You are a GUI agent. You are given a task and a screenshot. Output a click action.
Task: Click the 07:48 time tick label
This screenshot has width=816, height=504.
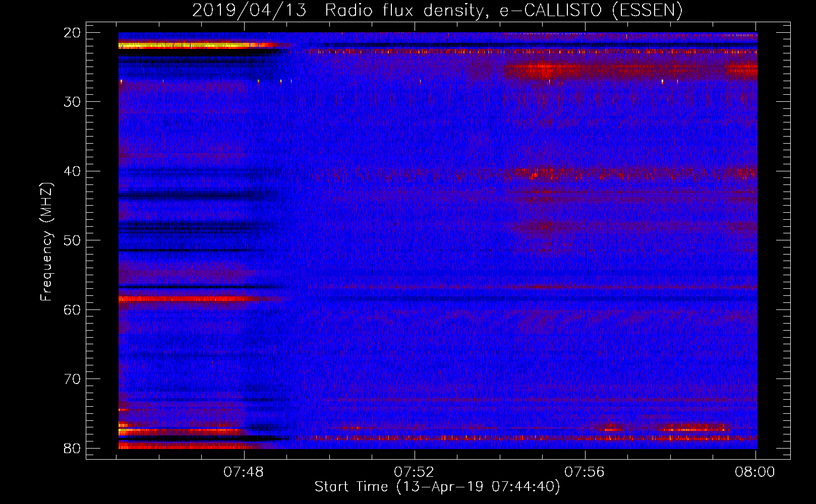point(244,472)
